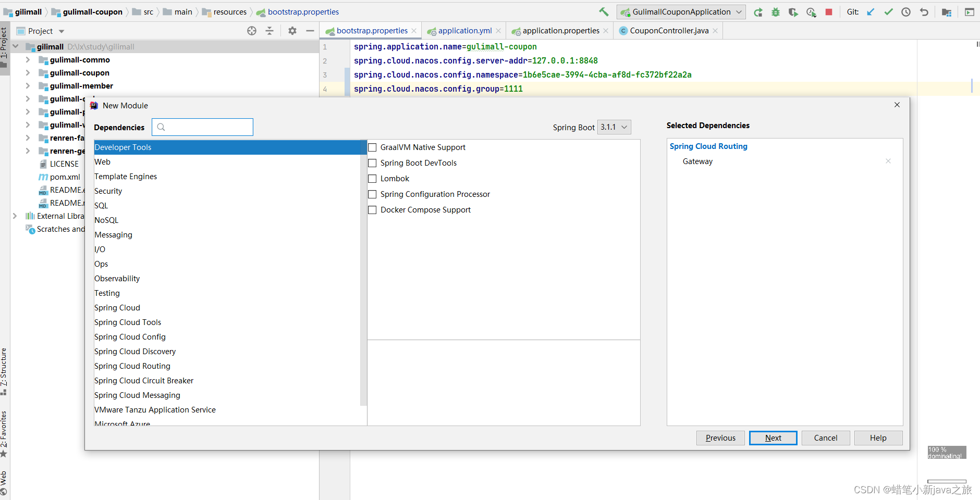Click the rightmost toolbar window icon
The image size is (980, 500).
(x=970, y=12)
